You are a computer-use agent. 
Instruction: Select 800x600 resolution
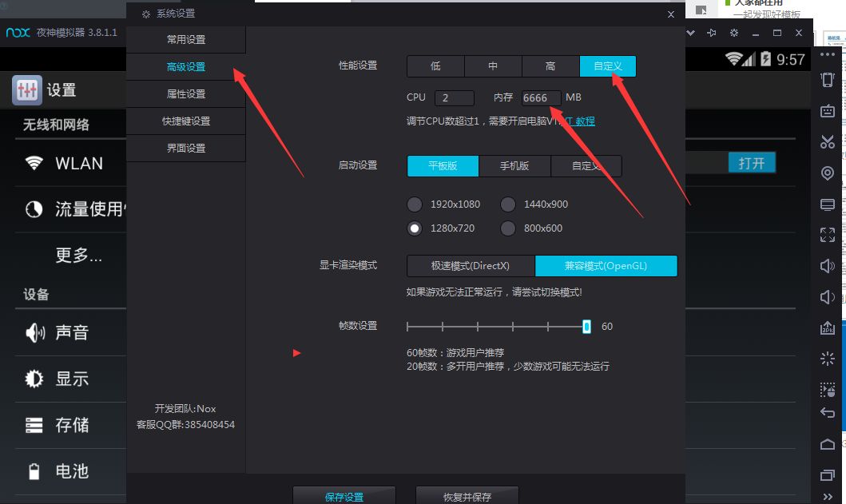click(508, 228)
